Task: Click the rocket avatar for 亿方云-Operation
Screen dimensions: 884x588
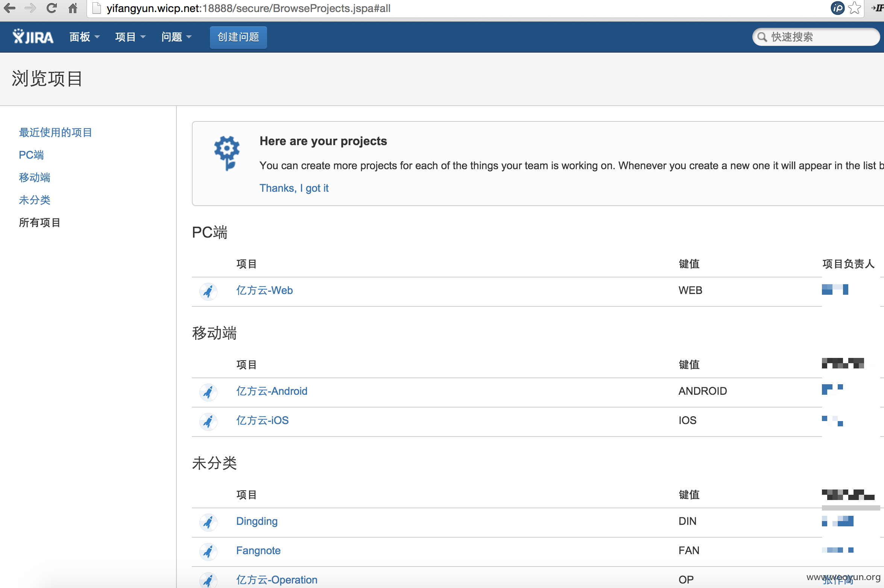Action: click(208, 580)
